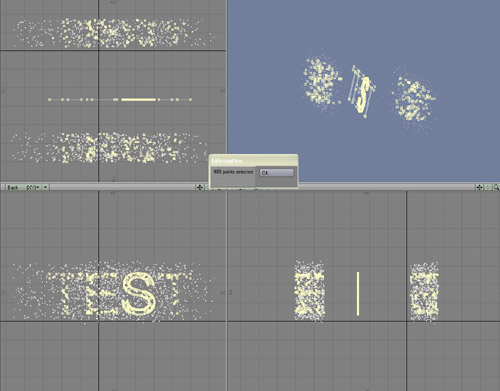Select the pan icon of the bottom-left viewport
500x391 pixels.
199,187
